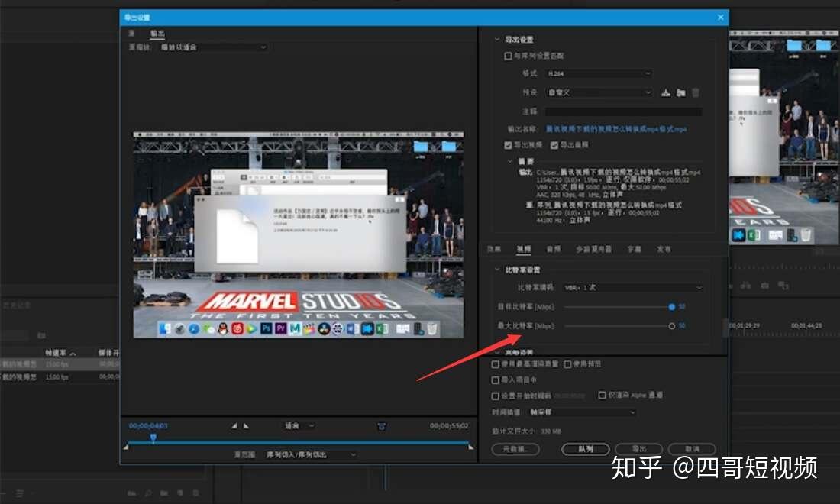The width and height of the screenshot is (840, 504).
Task: Open the 发布 tab
Action: (x=664, y=249)
